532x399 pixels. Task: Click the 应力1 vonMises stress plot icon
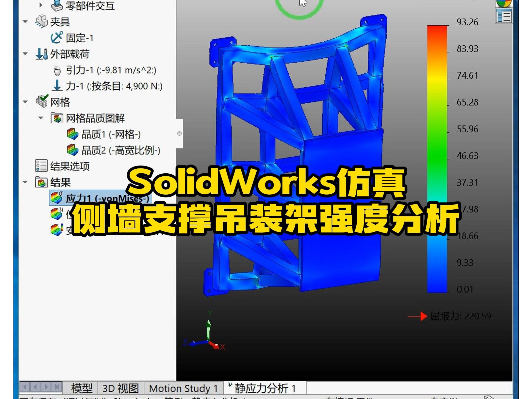click(57, 198)
